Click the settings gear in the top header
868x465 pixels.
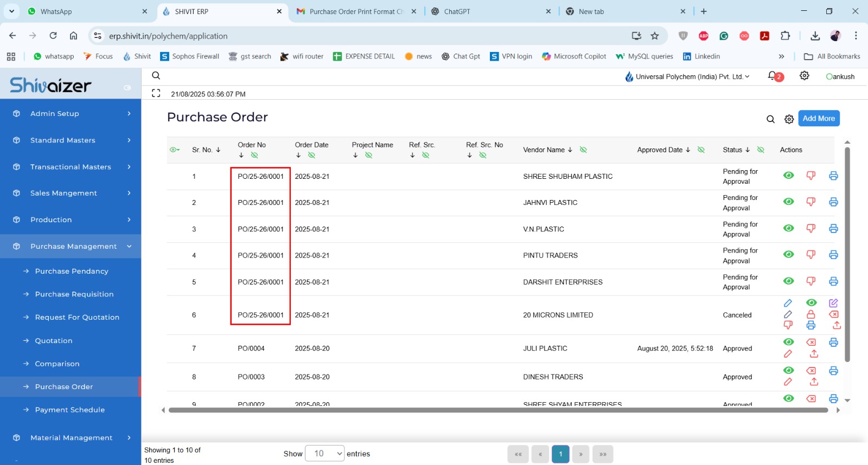pos(805,76)
